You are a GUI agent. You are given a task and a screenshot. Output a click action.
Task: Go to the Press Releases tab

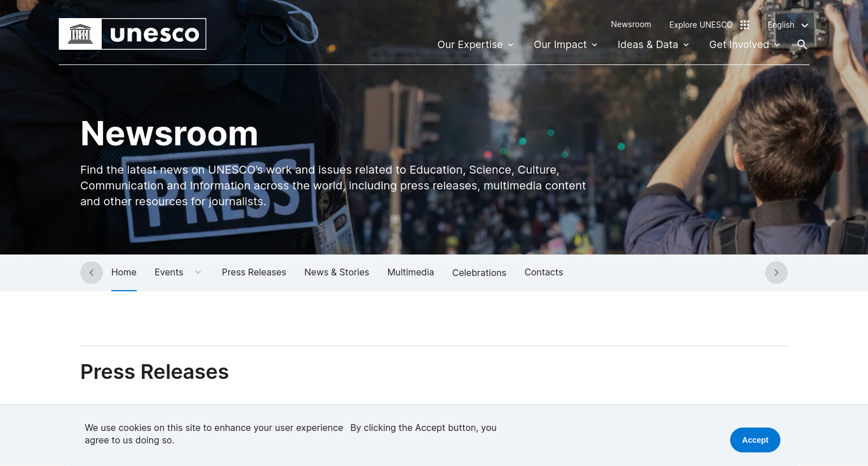[x=254, y=272]
